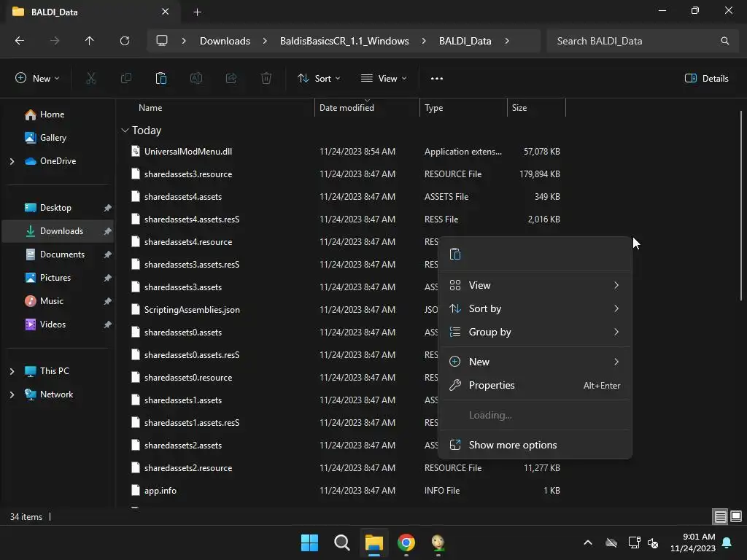
Task: Collapse the Today group
Action: [x=125, y=130]
